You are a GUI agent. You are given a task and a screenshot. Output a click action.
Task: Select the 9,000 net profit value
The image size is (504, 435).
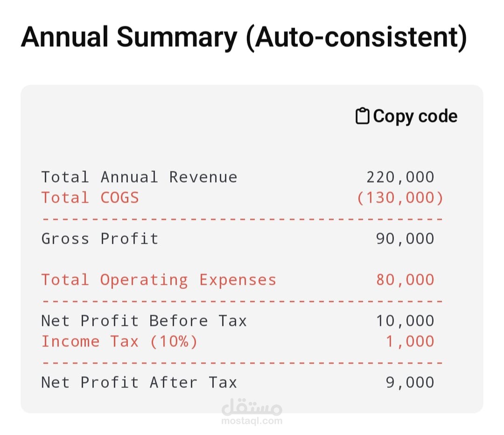[410, 383]
